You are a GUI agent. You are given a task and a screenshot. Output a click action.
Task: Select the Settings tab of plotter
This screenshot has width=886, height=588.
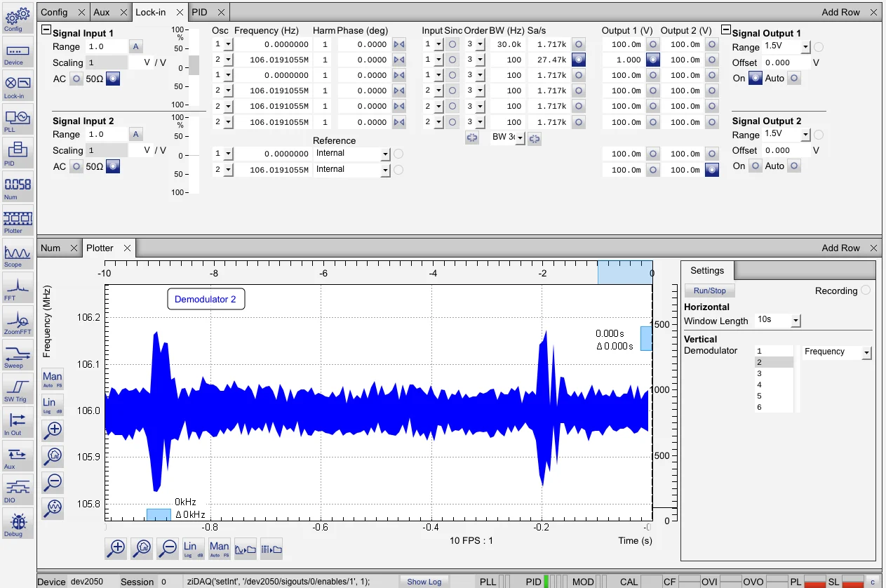[707, 270]
